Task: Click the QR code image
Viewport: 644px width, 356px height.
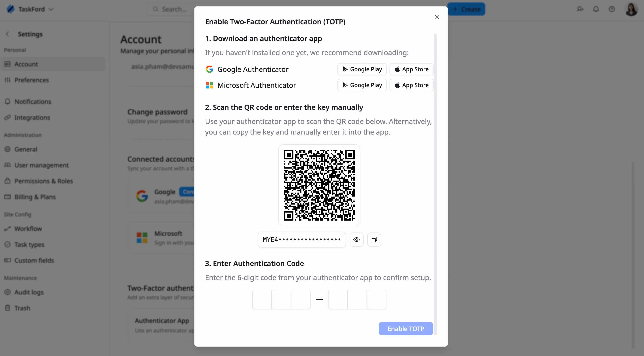Action: click(x=319, y=185)
